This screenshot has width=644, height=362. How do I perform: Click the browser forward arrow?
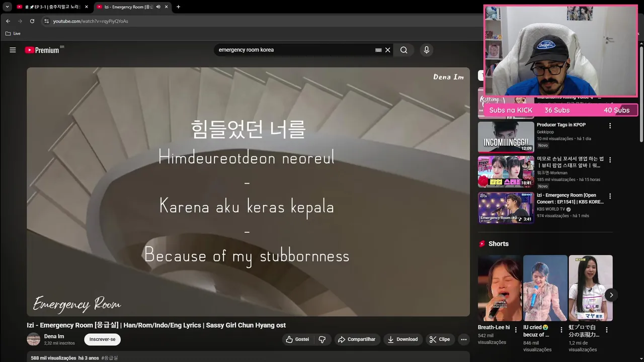pyautogui.click(x=20, y=21)
